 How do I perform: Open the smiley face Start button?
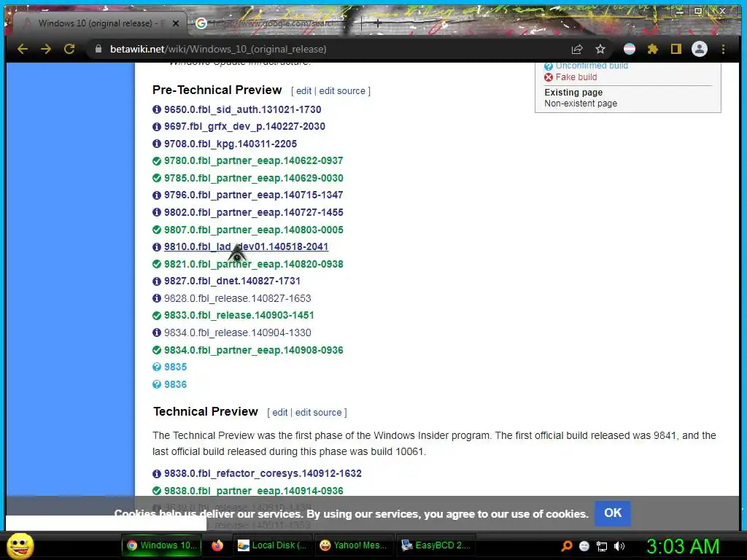tap(20, 545)
